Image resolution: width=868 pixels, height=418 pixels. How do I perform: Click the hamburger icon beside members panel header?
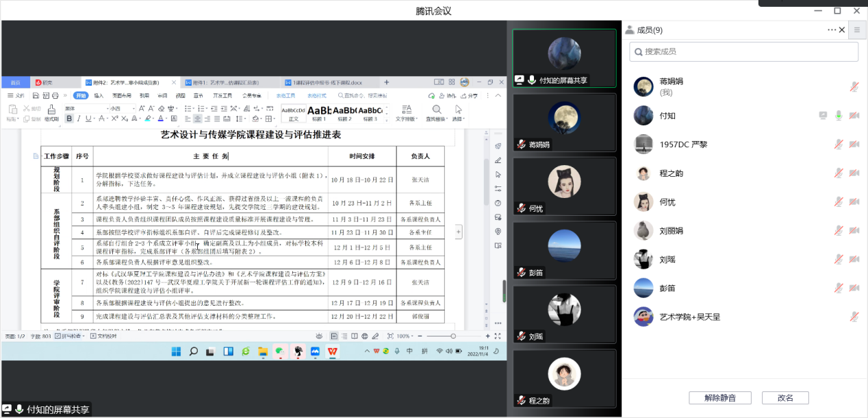(857, 30)
